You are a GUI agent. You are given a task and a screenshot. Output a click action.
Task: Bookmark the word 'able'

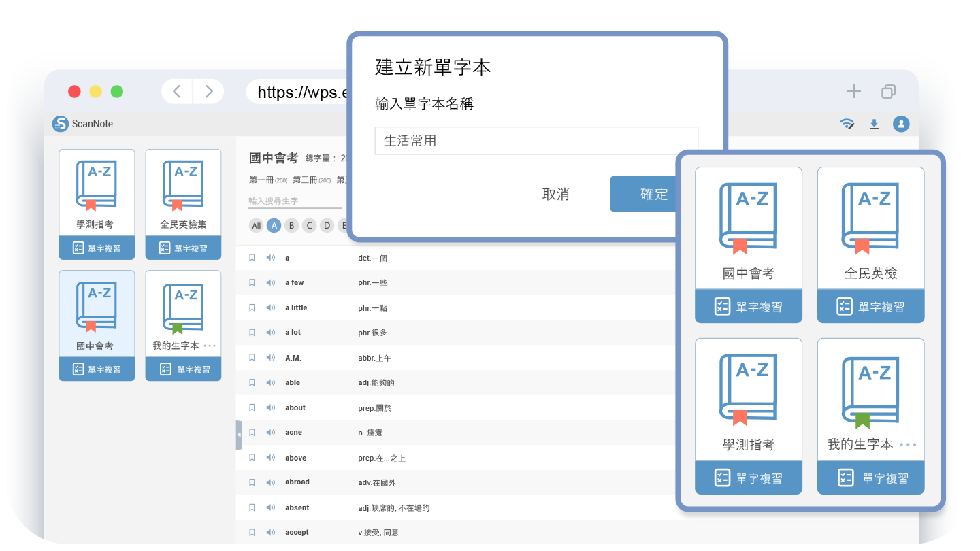pyautogui.click(x=252, y=382)
